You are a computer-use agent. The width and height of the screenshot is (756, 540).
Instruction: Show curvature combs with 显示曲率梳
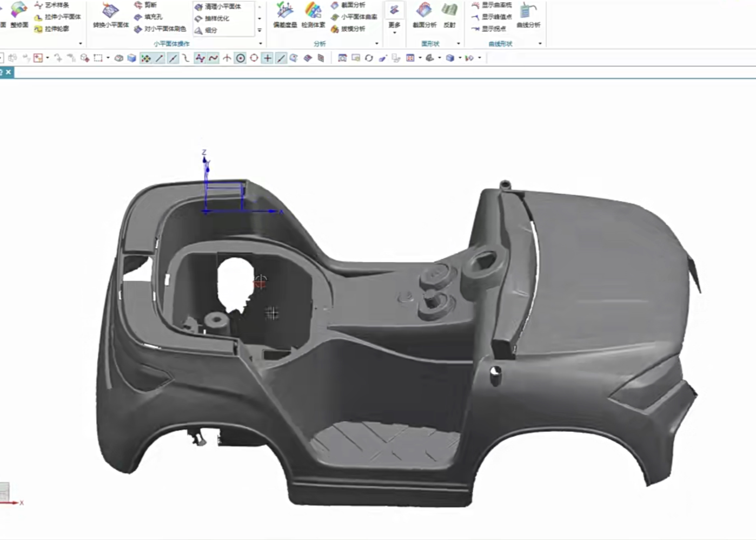tap(491, 5)
